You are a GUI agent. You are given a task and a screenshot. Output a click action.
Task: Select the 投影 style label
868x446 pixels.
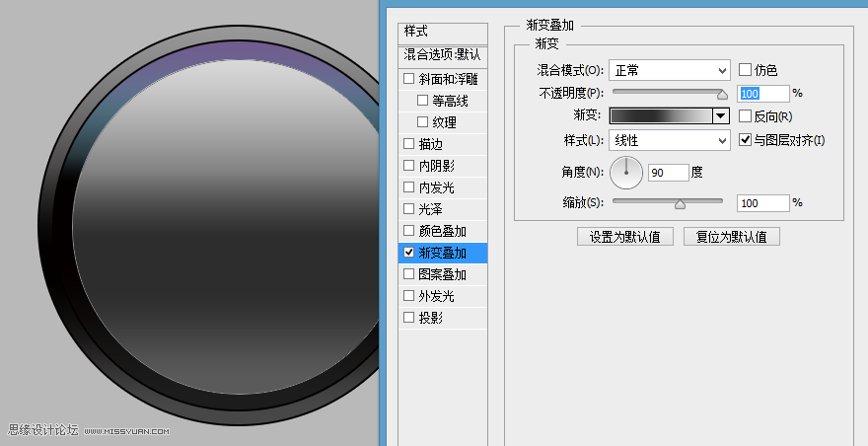pyautogui.click(x=431, y=318)
